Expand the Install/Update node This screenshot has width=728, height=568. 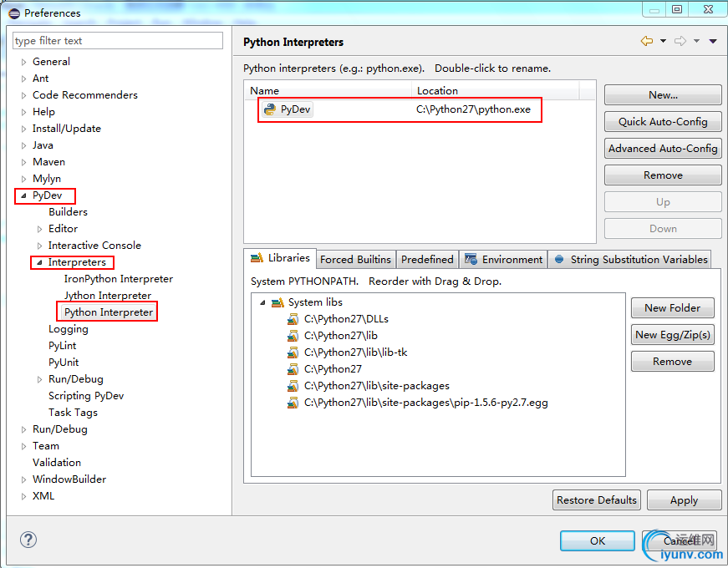pos(23,129)
